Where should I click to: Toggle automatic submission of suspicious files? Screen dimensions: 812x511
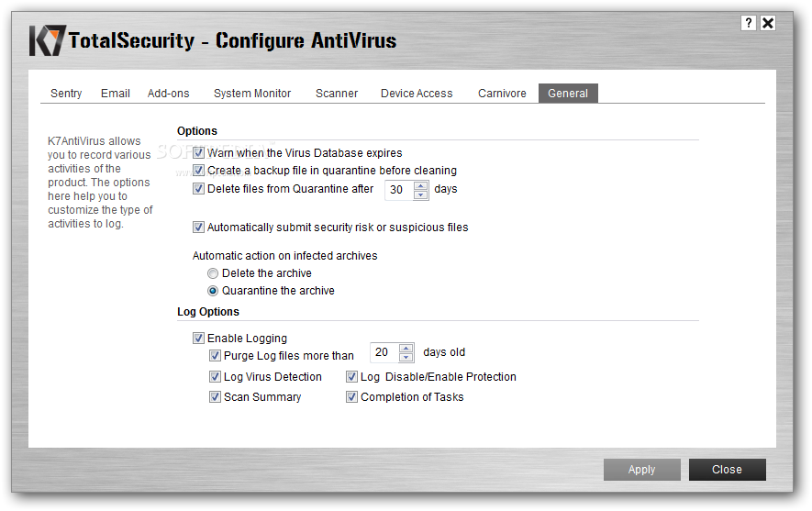click(198, 228)
